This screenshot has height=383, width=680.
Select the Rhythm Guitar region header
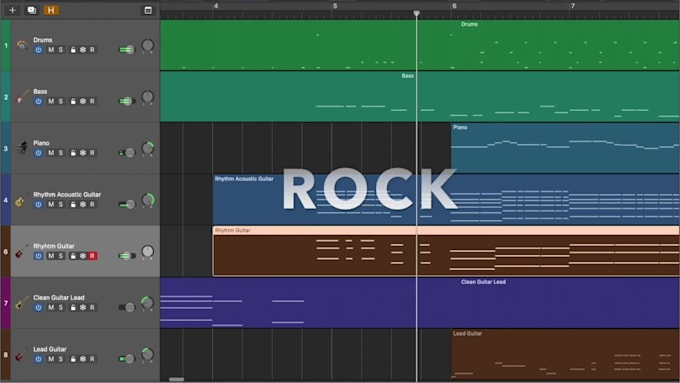446,230
